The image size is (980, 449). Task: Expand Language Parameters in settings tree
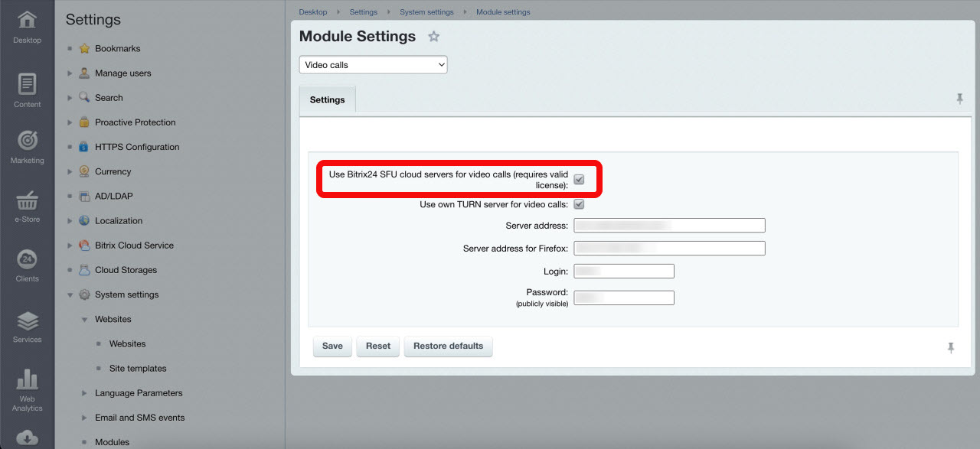click(84, 393)
